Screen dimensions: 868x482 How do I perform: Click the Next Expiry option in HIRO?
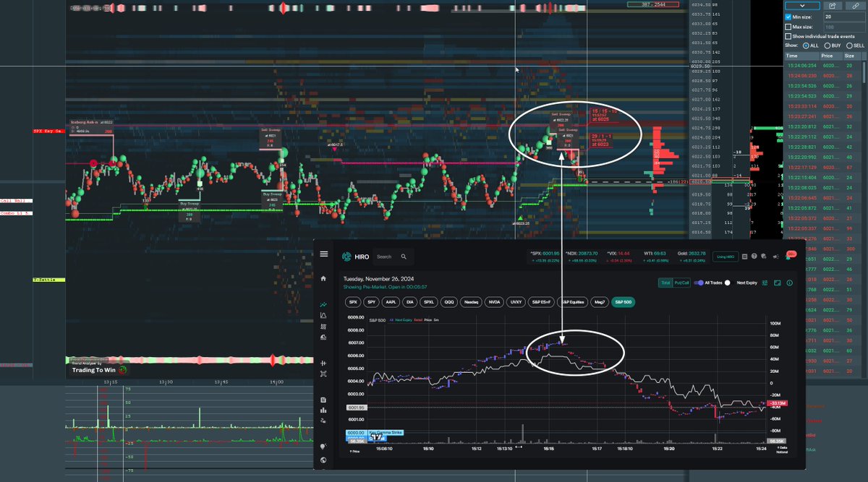pyautogui.click(x=747, y=283)
